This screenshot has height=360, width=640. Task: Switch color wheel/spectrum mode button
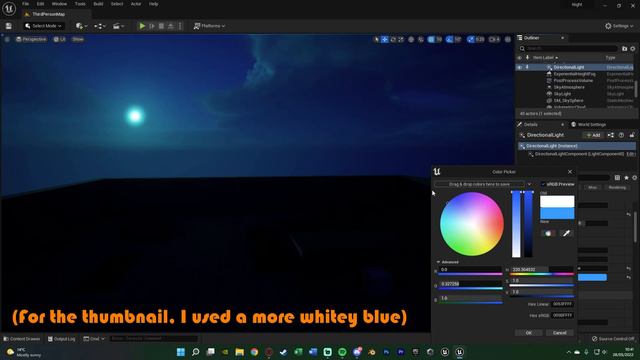pos(548,233)
